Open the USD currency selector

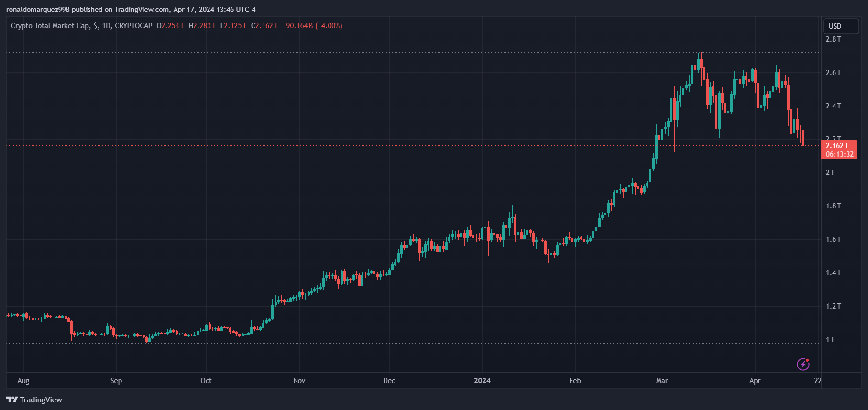click(x=841, y=26)
